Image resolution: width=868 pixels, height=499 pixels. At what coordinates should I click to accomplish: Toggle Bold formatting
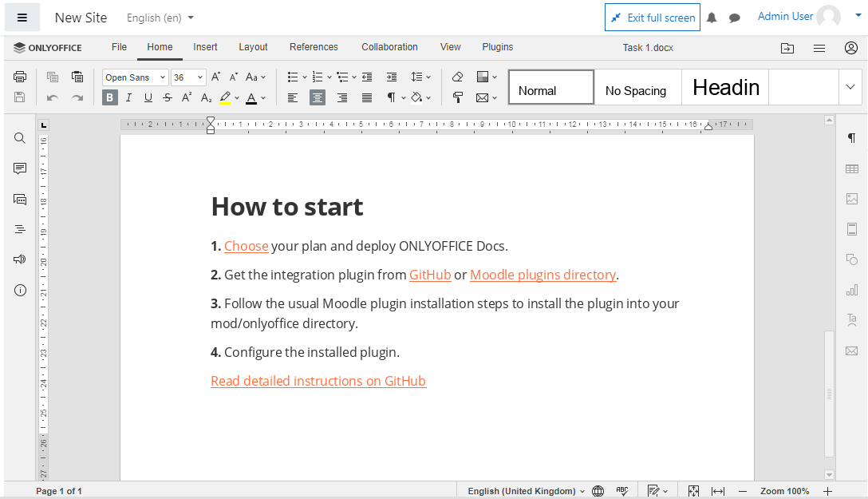[109, 98]
